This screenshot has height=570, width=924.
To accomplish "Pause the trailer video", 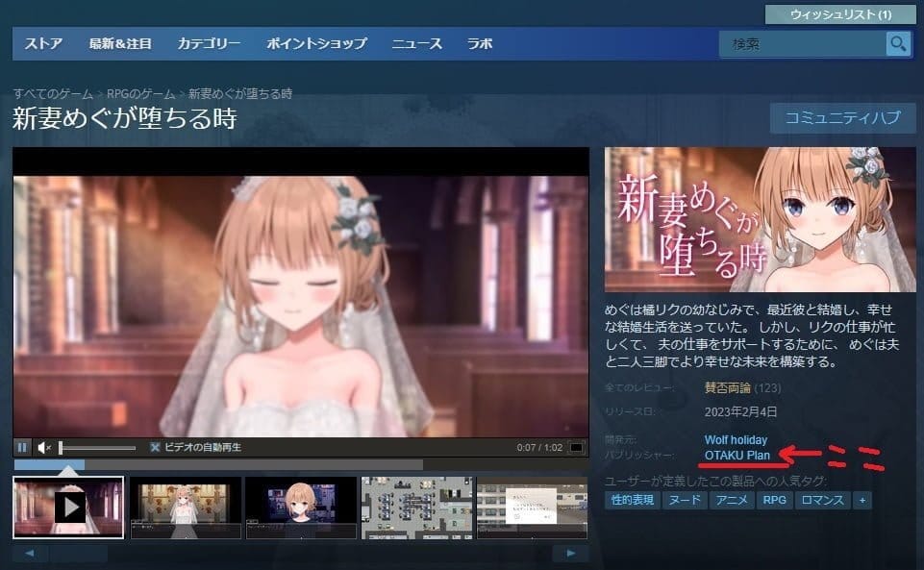I will (x=22, y=447).
